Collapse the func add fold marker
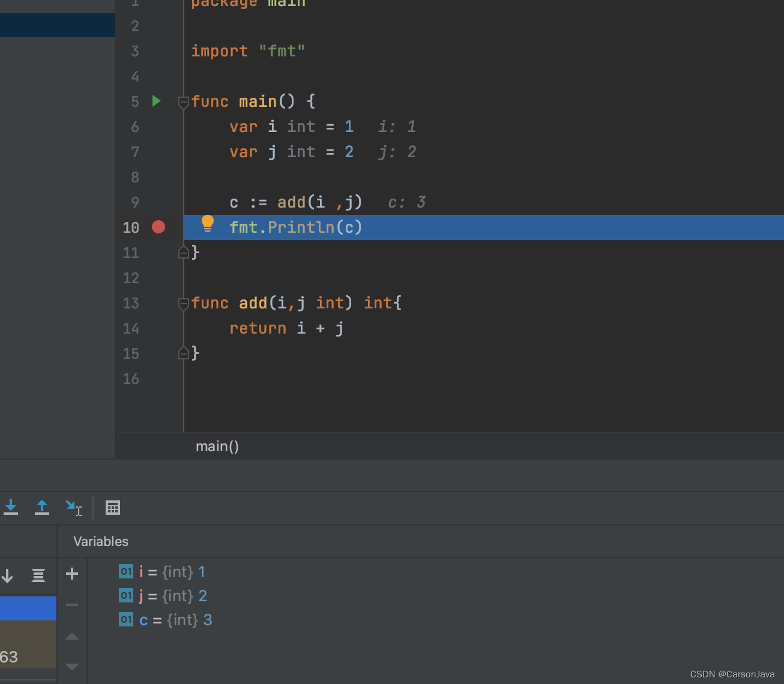The width and height of the screenshot is (784, 684). pos(184,304)
